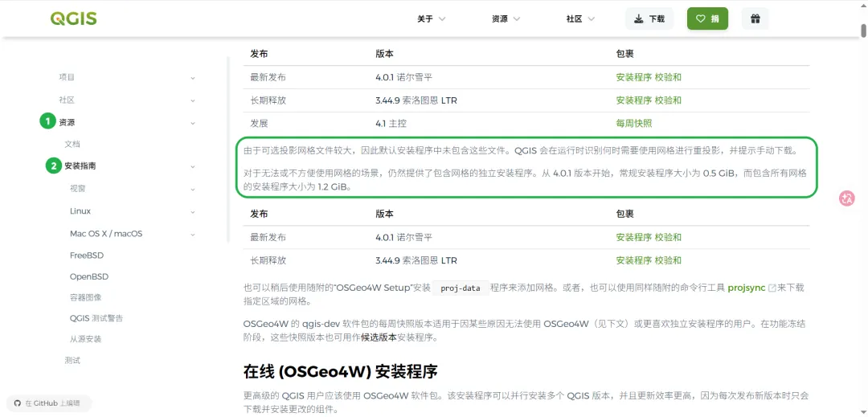Open the 候选版本 link

379,337
